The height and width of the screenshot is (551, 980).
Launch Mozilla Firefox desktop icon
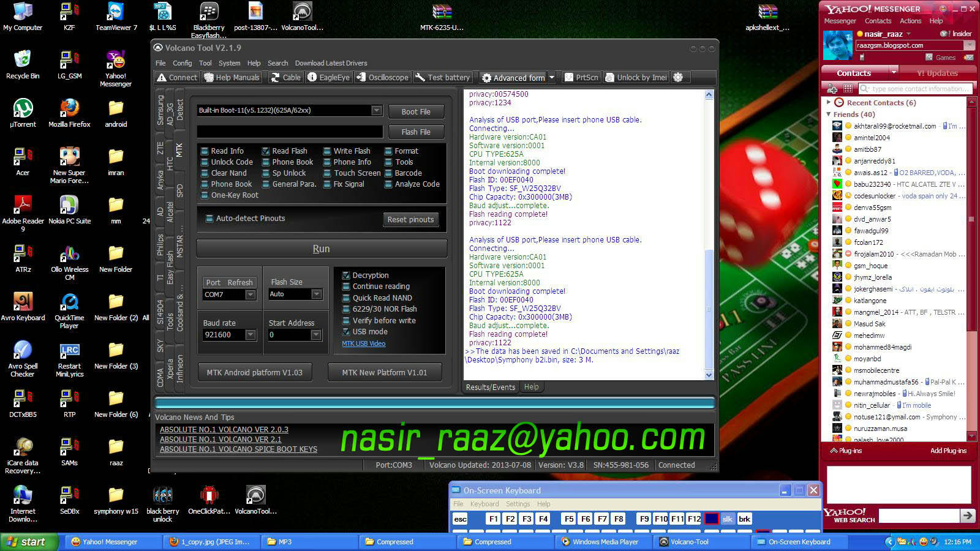69,113
